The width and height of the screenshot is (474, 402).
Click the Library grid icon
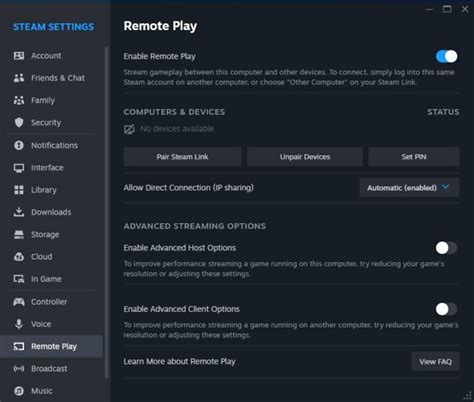[19, 190]
